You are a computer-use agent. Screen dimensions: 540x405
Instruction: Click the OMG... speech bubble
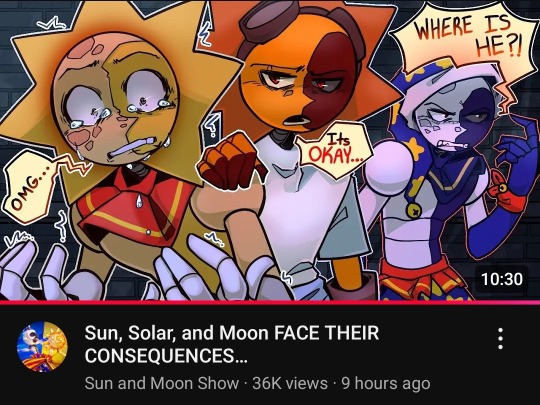(x=29, y=188)
